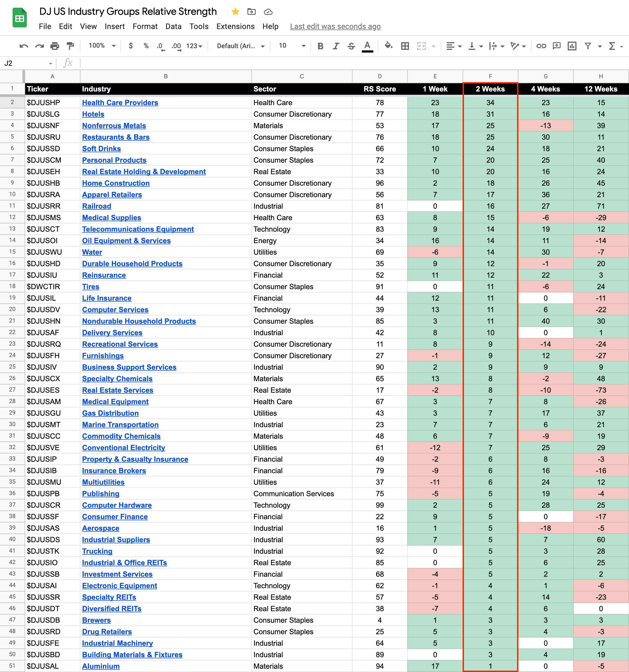Open last edit version history link

(x=335, y=26)
